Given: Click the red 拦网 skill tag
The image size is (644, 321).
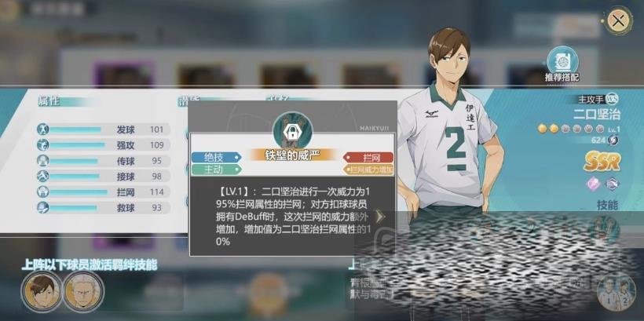Looking at the screenshot, I should (x=368, y=157).
